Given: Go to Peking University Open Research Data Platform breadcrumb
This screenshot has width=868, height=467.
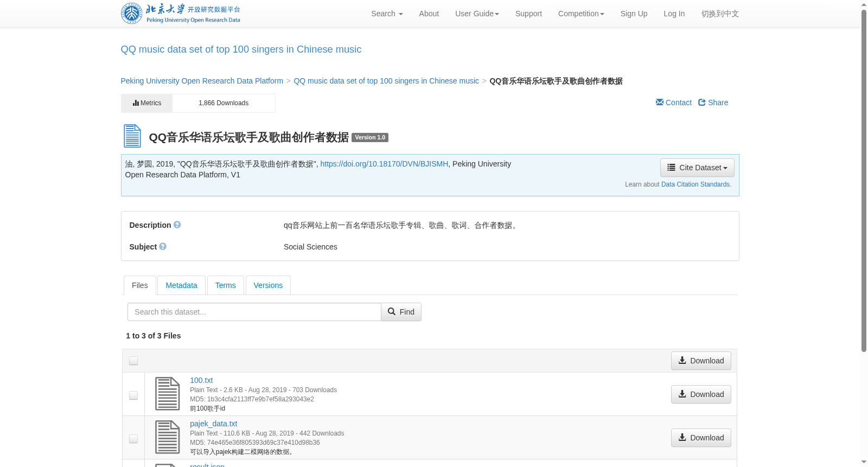Looking at the screenshot, I should coord(202,81).
